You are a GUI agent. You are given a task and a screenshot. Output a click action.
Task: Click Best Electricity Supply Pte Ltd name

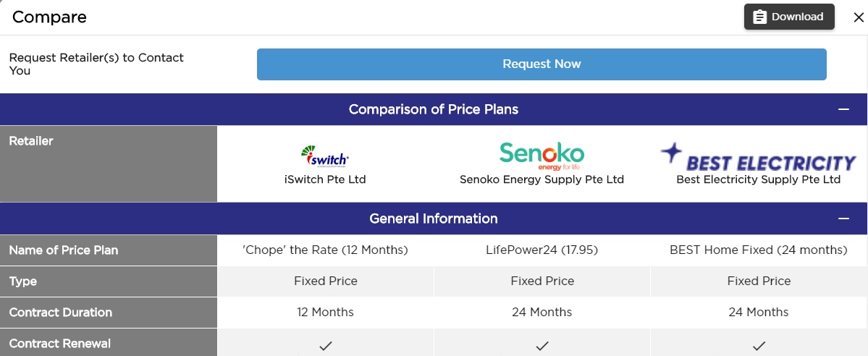(758, 179)
